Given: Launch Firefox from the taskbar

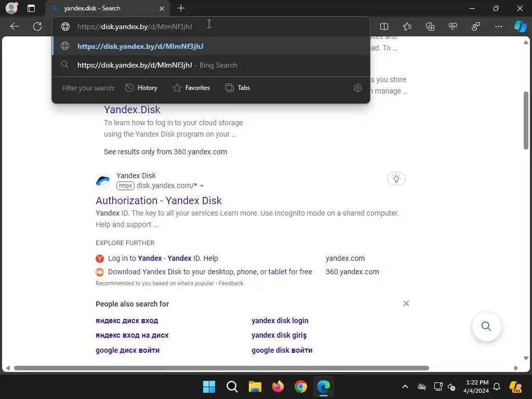Looking at the screenshot, I should [x=278, y=387].
